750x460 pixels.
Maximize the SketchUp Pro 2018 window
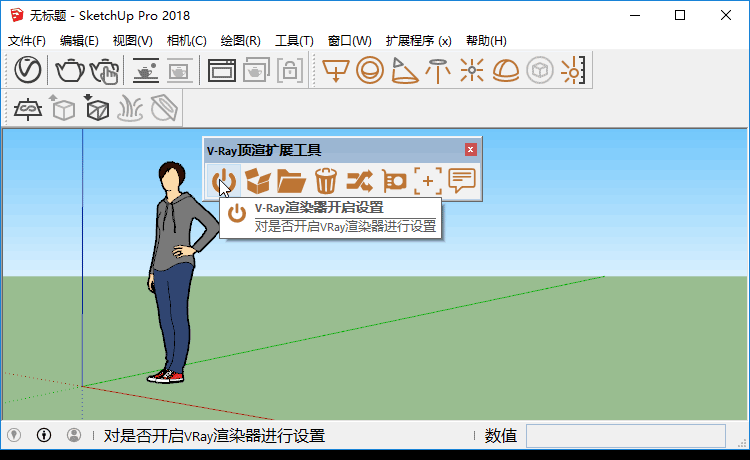680,15
